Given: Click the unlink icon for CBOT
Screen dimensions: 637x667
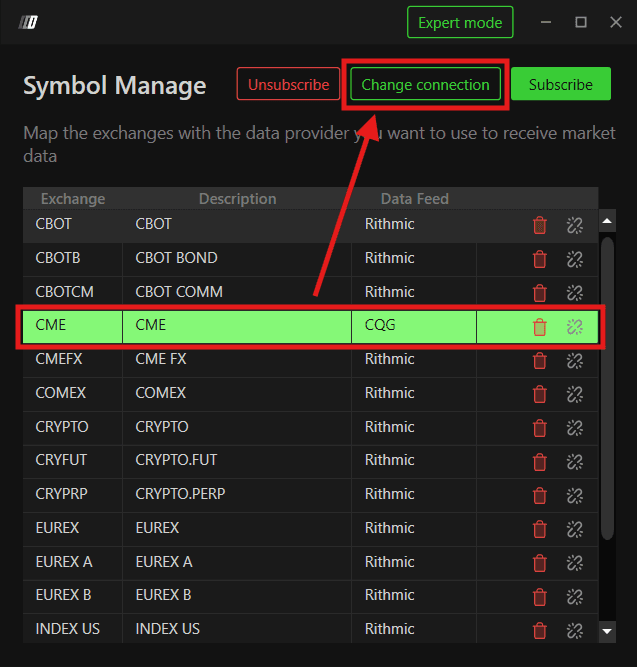Looking at the screenshot, I should 574,225.
